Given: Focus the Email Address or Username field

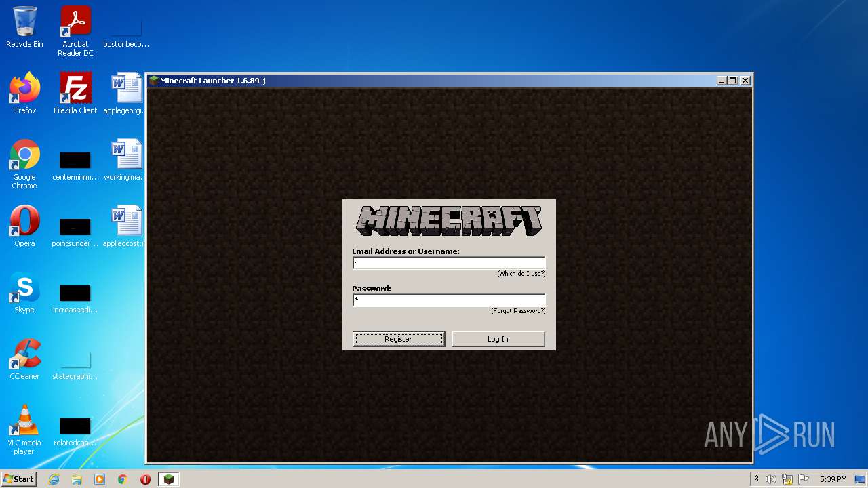Looking at the screenshot, I should click(449, 263).
